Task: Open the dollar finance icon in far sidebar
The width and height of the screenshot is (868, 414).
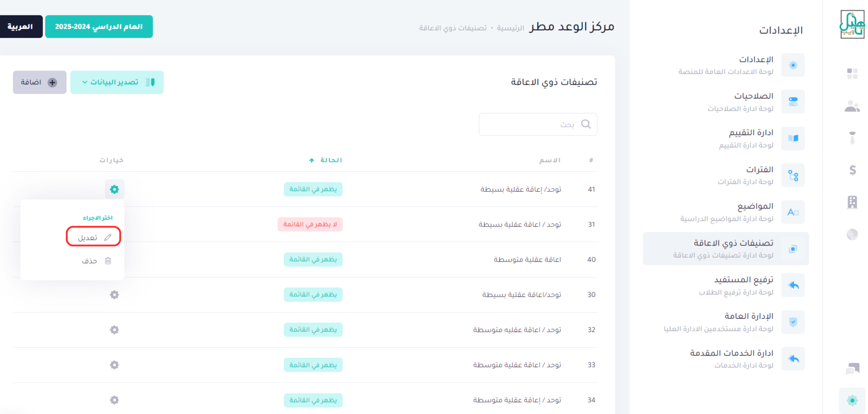Action: [x=852, y=170]
